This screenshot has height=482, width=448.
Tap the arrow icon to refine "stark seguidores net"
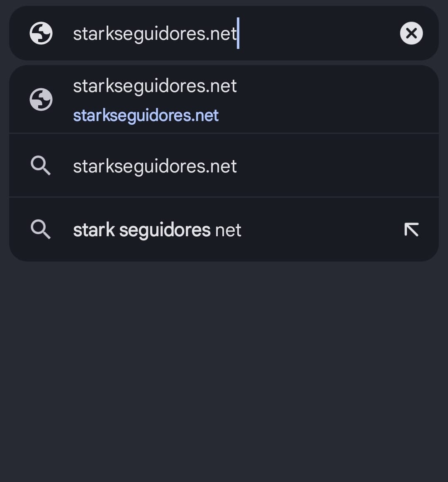coord(411,229)
